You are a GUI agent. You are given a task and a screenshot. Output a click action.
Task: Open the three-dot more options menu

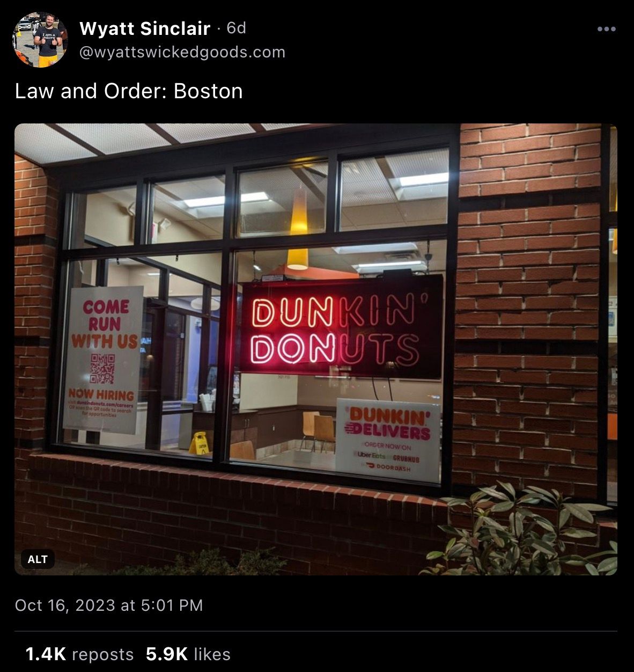(606, 29)
